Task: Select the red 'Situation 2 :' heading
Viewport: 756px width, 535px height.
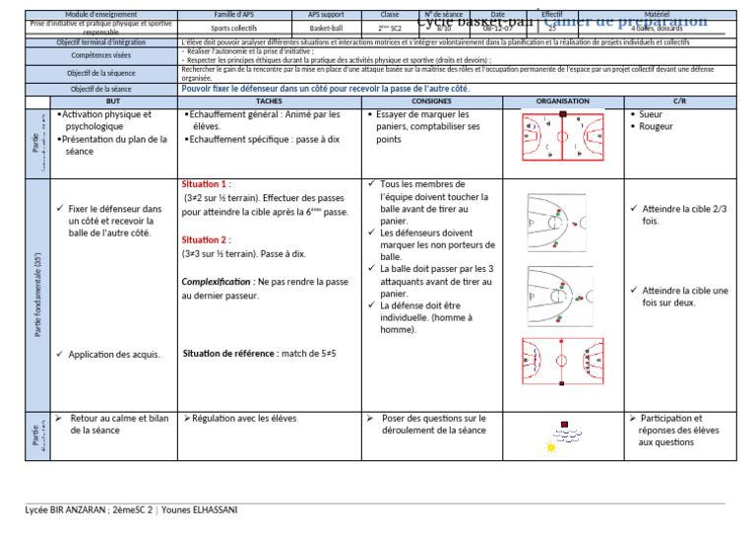Action: (206, 240)
